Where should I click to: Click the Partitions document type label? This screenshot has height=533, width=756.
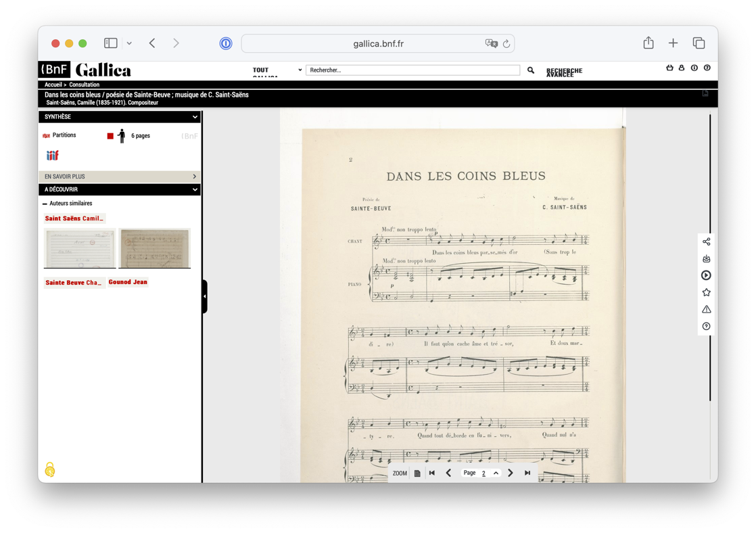click(64, 135)
